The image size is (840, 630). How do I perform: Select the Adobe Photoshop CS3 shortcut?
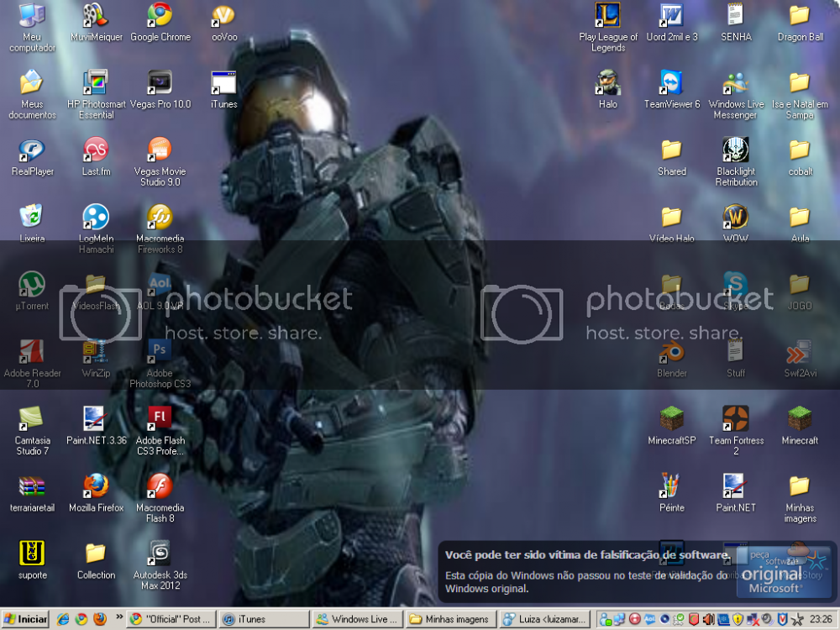pyautogui.click(x=160, y=364)
